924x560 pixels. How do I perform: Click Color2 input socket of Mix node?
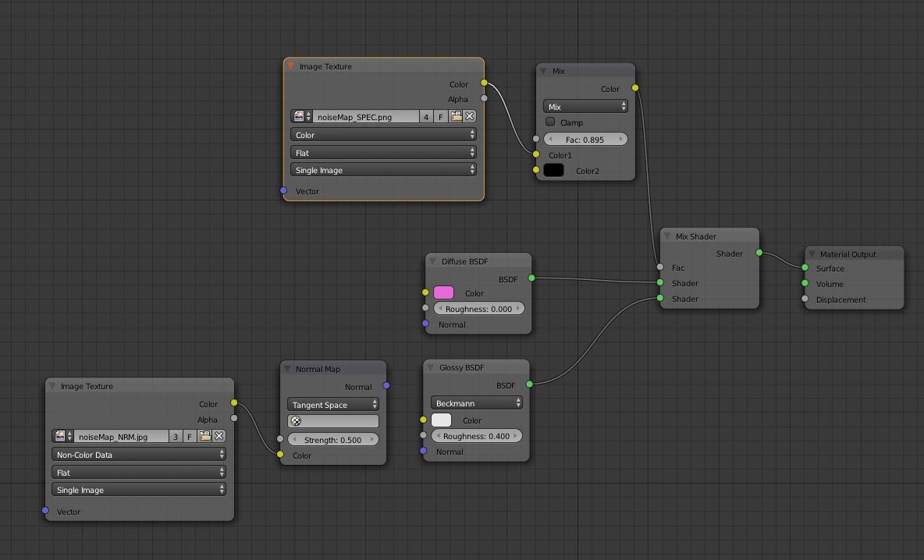535,169
